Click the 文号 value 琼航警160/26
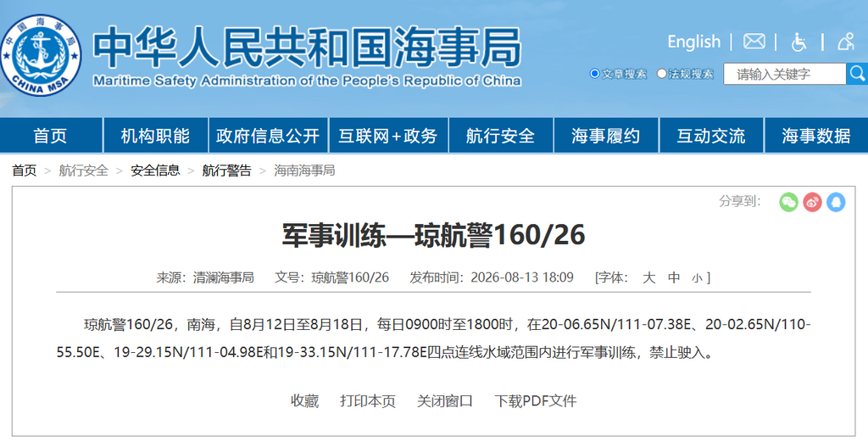868x442 pixels. pos(350,277)
